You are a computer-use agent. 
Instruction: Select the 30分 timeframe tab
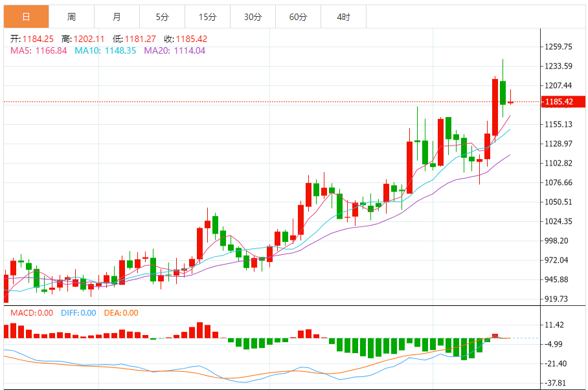tap(253, 17)
